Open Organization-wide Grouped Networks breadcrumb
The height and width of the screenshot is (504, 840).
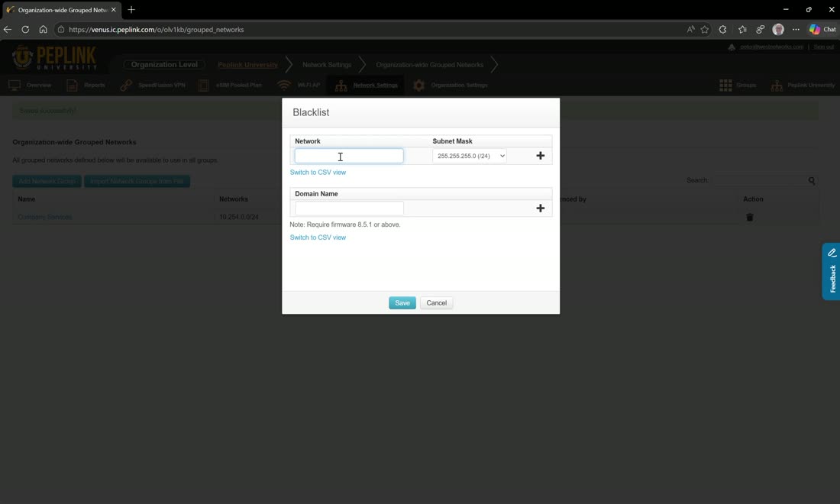[x=430, y=65]
